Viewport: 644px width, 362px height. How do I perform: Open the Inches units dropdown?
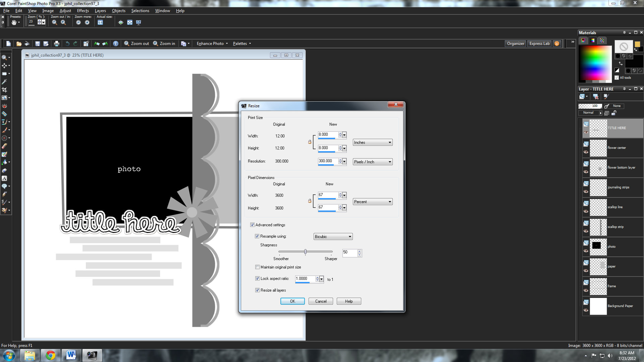[373, 142]
